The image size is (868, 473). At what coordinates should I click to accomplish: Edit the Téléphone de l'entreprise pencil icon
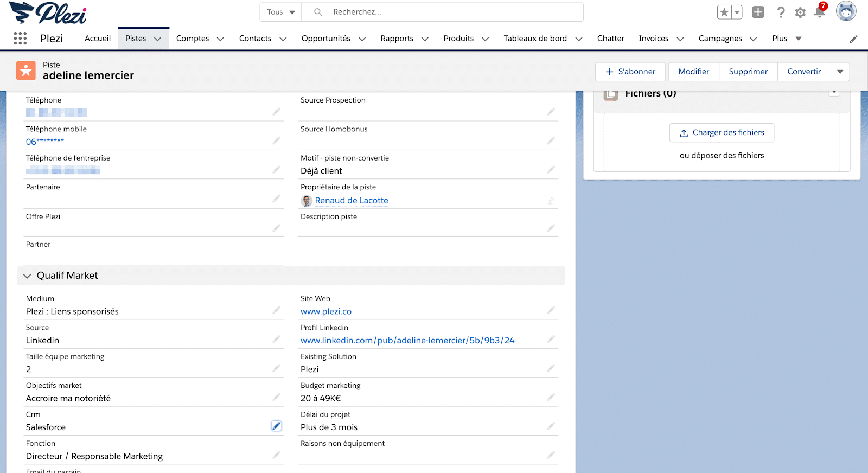click(276, 170)
